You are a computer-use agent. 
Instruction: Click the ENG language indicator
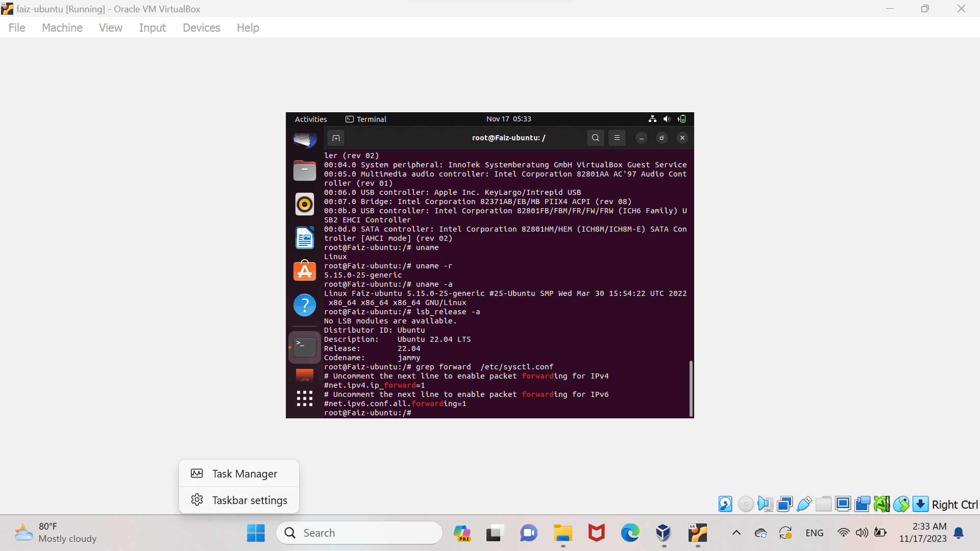coord(814,533)
